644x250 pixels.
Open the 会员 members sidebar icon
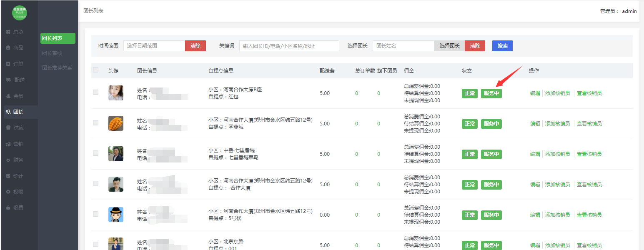pos(8,96)
